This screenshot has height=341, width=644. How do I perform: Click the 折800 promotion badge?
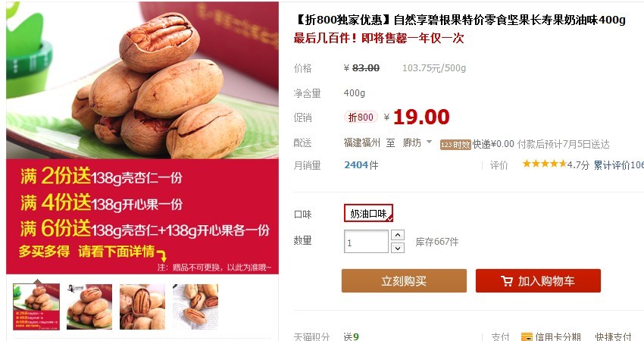coord(361,117)
